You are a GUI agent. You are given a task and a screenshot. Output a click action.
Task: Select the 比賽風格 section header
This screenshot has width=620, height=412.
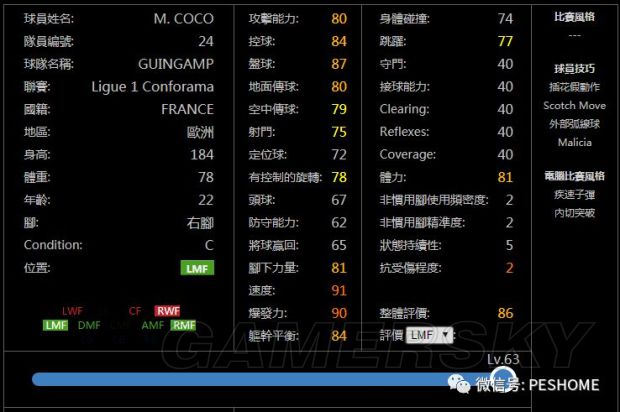pyautogui.click(x=574, y=18)
